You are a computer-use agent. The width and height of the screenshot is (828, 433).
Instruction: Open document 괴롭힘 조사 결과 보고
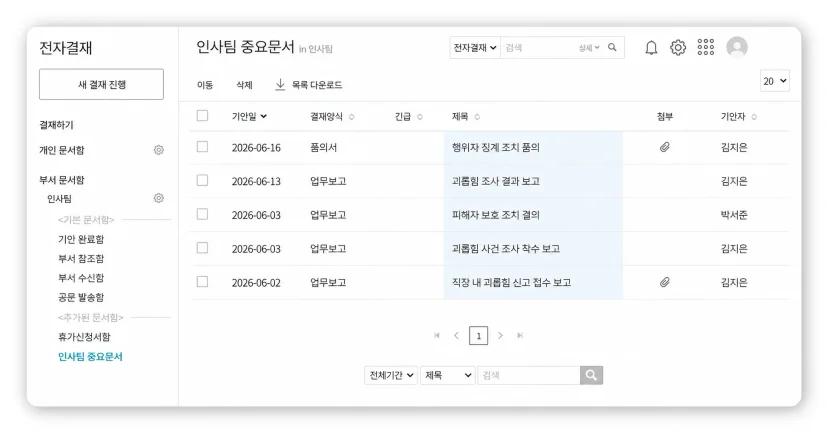click(495, 181)
